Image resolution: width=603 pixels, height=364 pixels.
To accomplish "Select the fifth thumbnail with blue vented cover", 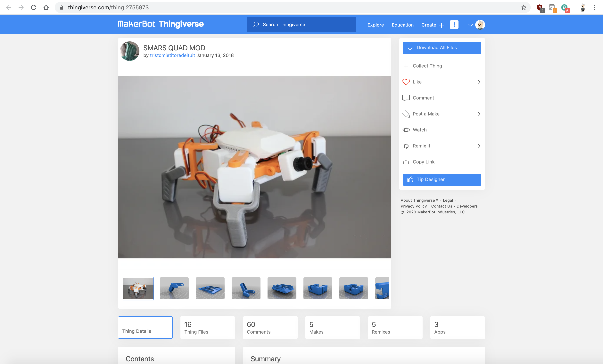I will point(282,288).
